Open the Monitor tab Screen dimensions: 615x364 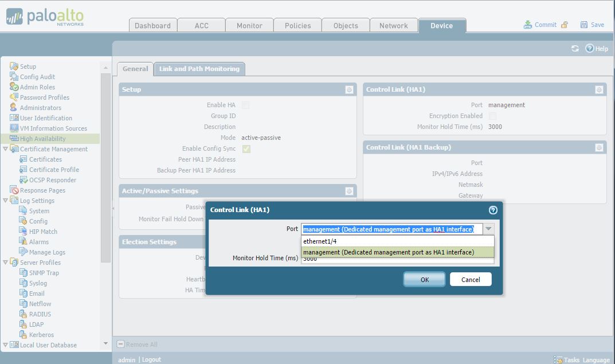[249, 25]
